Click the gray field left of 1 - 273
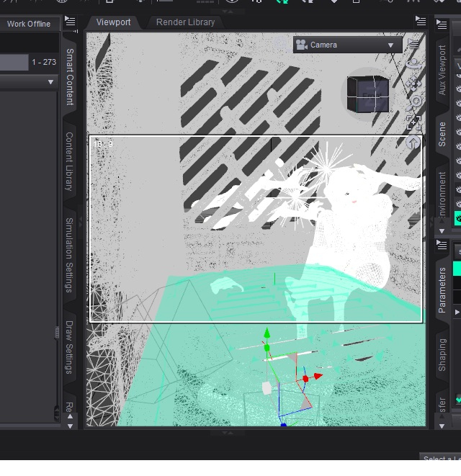This screenshot has width=461, height=476. pos(14,62)
